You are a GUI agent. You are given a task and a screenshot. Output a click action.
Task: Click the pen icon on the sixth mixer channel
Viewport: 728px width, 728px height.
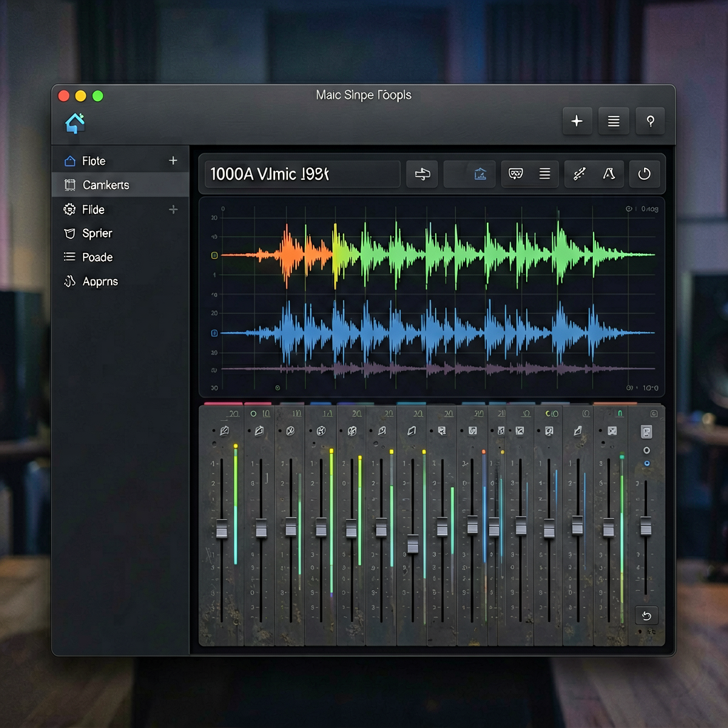[382, 431]
